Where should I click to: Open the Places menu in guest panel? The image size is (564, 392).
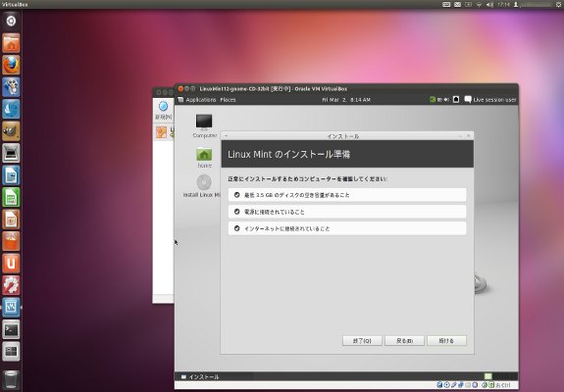(x=228, y=100)
